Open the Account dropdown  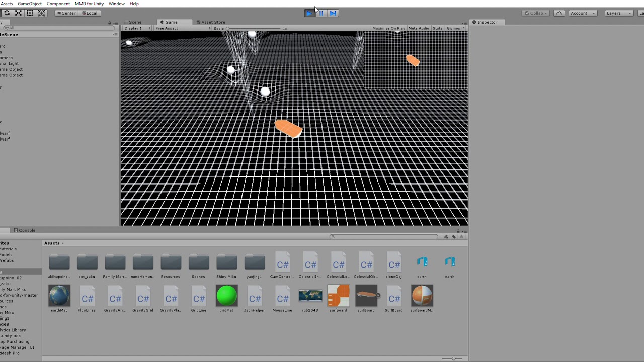pyautogui.click(x=583, y=13)
